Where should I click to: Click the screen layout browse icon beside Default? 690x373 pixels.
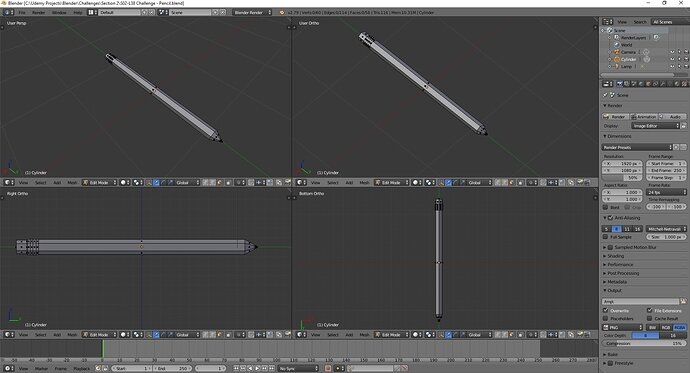tap(92, 12)
